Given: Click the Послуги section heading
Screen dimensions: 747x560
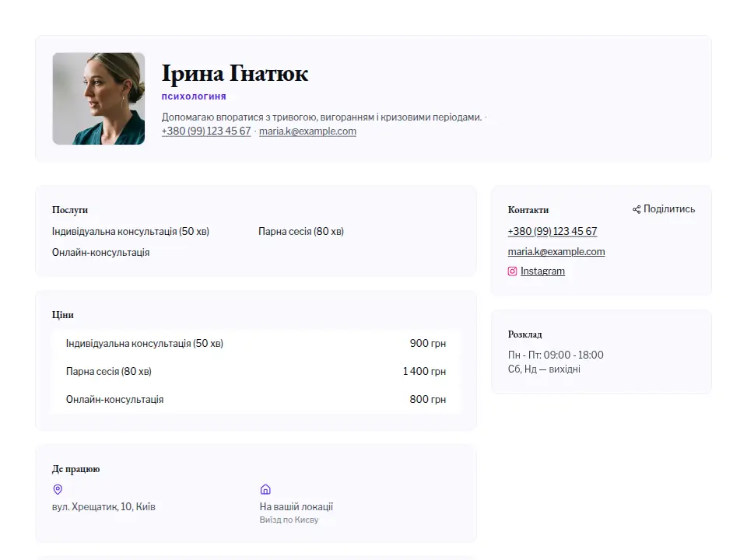Looking at the screenshot, I should (70, 210).
